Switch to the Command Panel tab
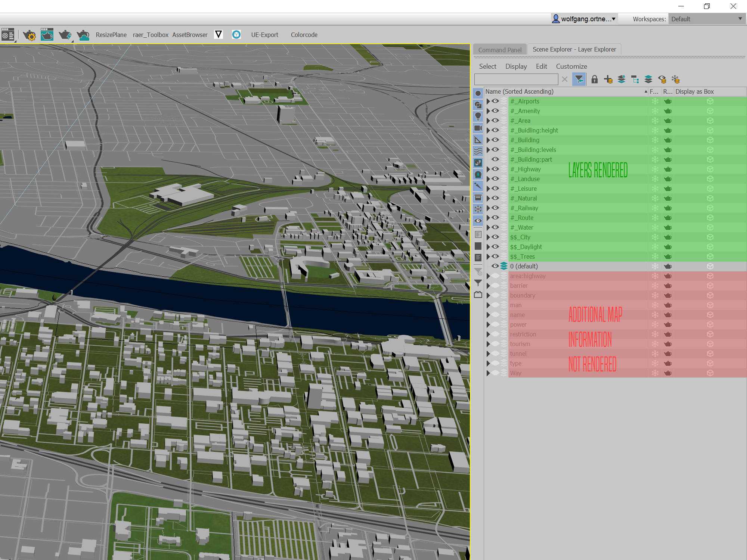747x560 pixels. click(500, 50)
